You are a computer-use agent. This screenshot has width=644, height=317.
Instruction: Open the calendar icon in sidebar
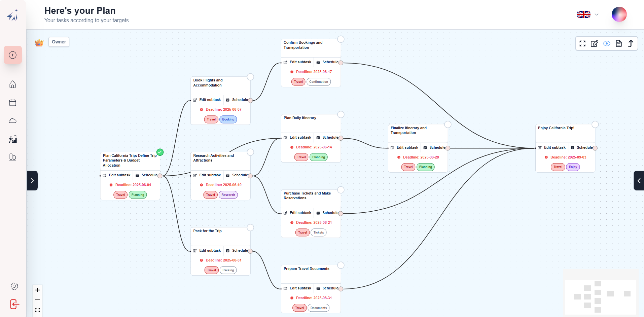click(x=13, y=103)
